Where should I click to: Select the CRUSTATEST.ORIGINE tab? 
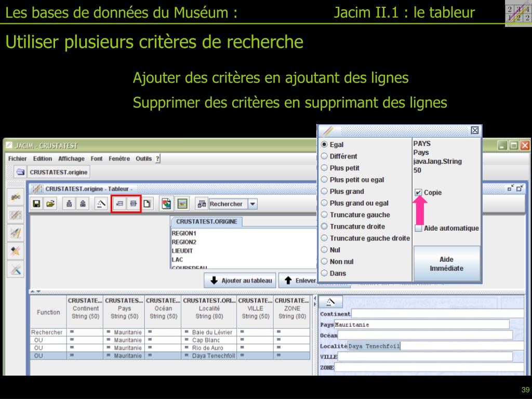tap(207, 221)
